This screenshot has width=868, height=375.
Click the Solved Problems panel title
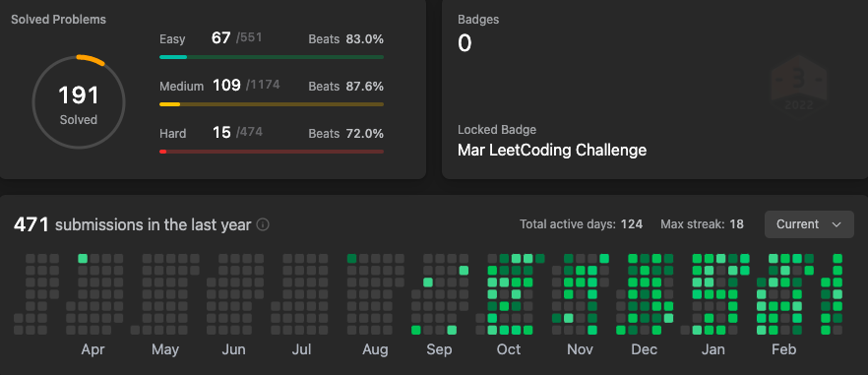coord(59,20)
